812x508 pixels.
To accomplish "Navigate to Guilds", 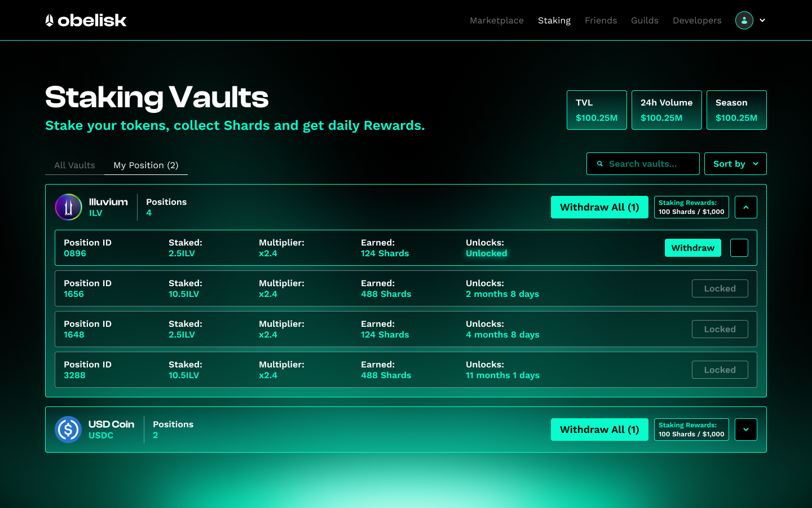I will pyautogui.click(x=645, y=20).
